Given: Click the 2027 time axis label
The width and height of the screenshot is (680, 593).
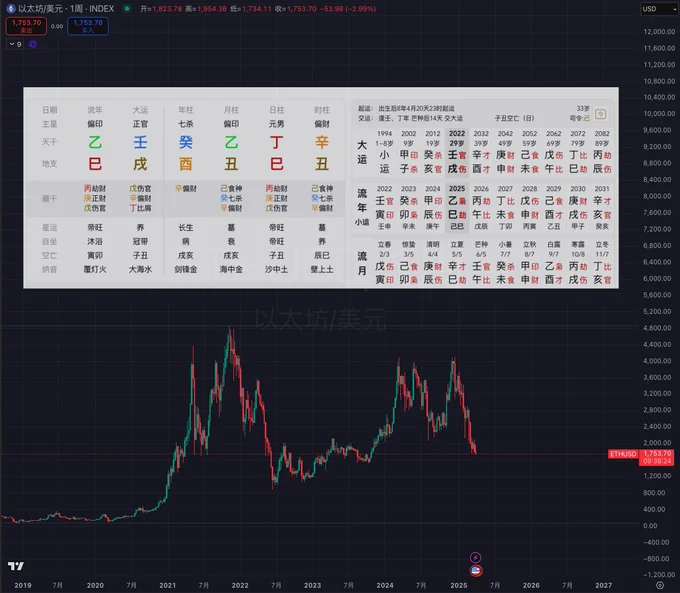Looking at the screenshot, I should 603,585.
